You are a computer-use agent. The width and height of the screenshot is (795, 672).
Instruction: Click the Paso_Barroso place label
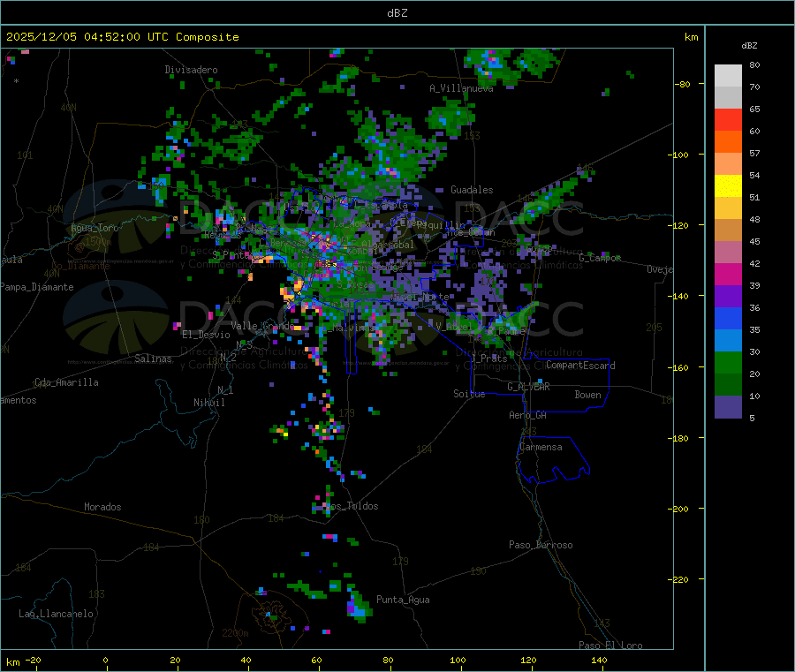(541, 546)
